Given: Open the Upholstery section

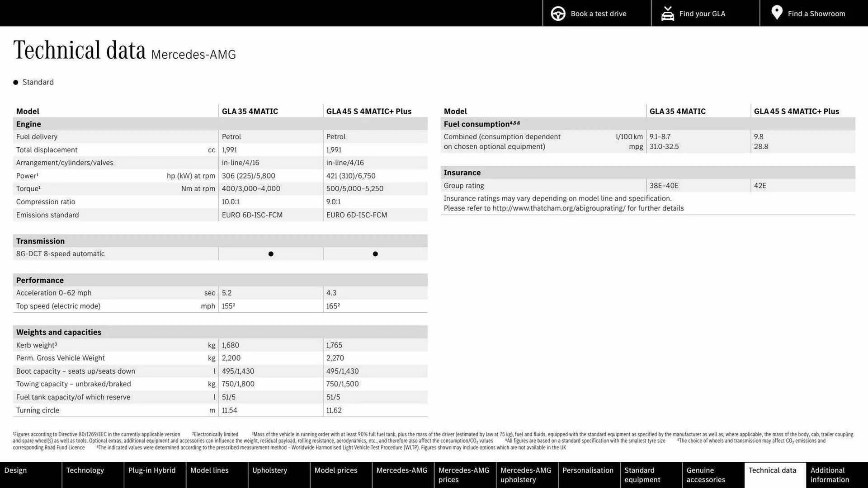Looking at the screenshot, I should pyautogui.click(x=269, y=470).
